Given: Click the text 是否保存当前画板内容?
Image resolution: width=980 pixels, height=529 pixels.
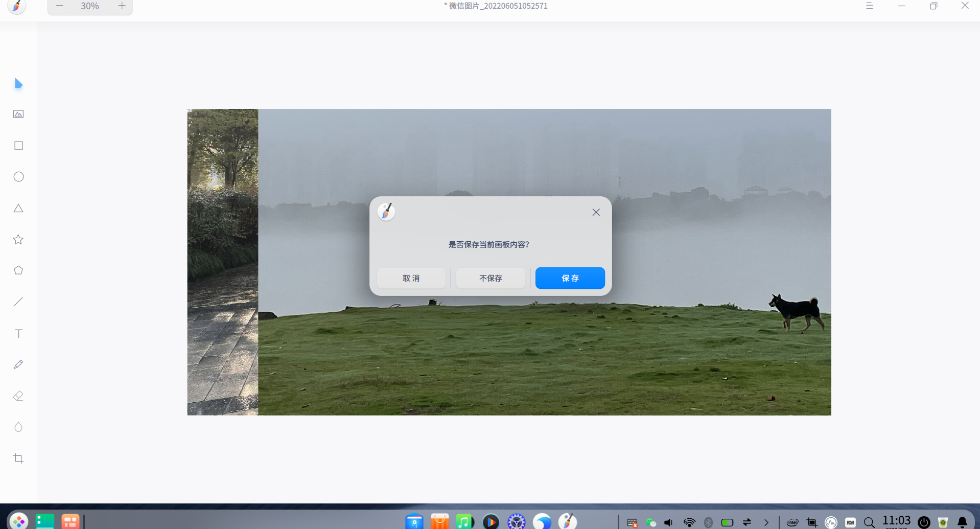Looking at the screenshot, I should click(x=489, y=244).
